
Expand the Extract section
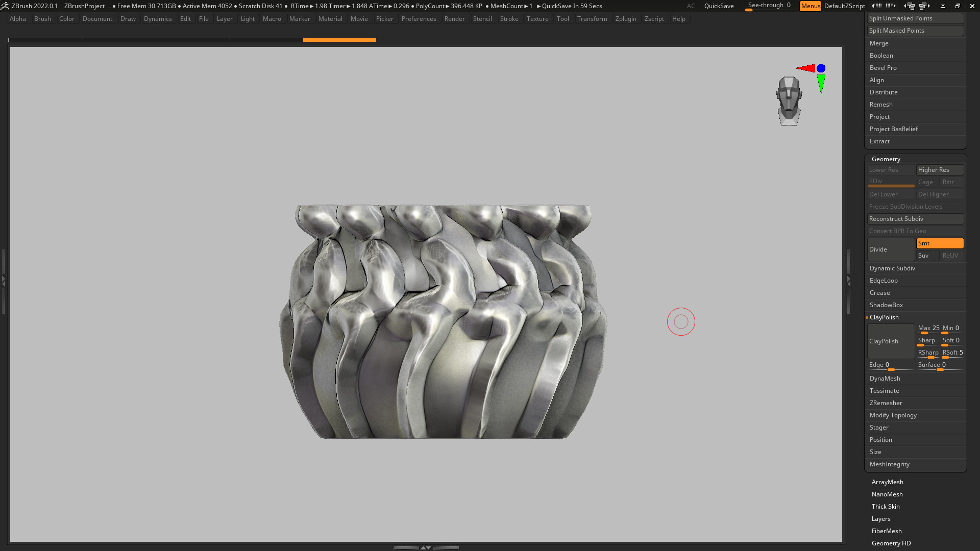pyautogui.click(x=879, y=141)
